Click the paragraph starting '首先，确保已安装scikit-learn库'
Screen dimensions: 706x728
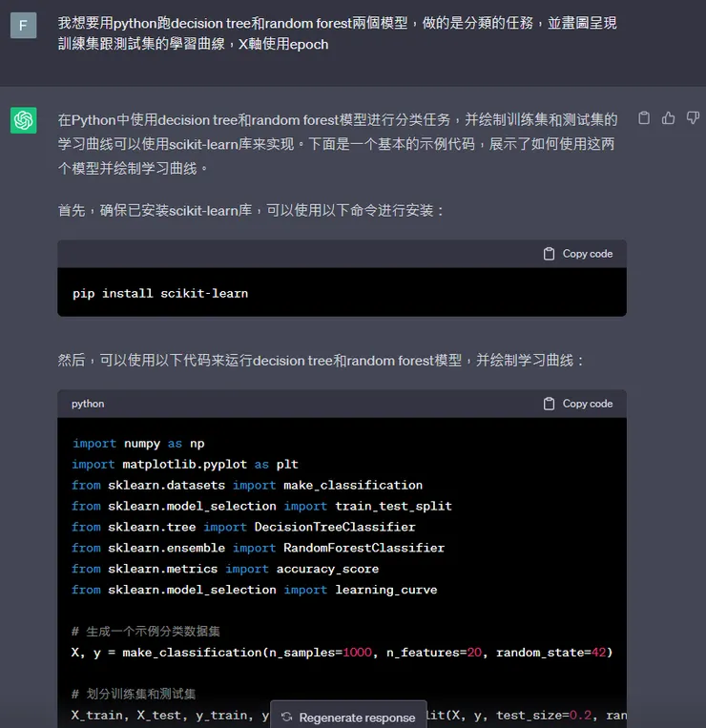pyautogui.click(x=251, y=211)
